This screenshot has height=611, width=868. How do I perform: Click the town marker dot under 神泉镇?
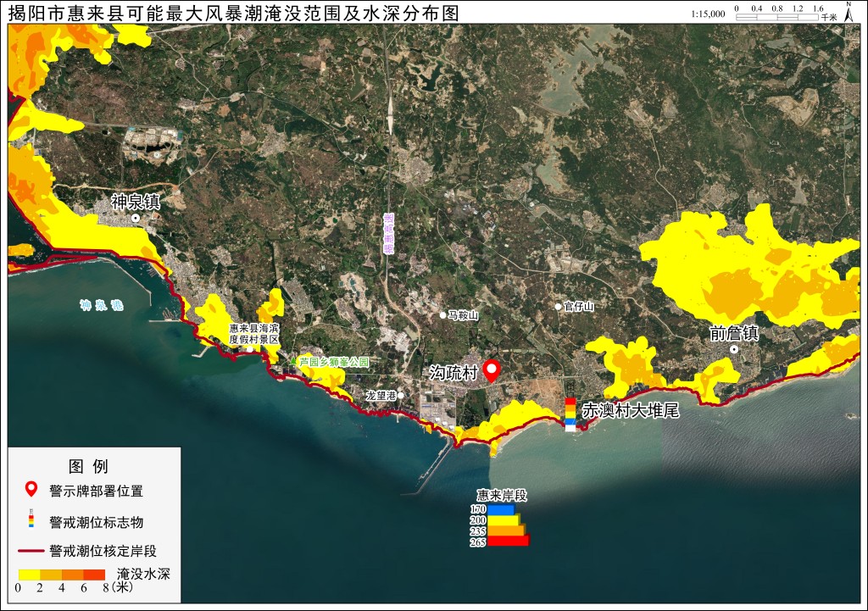[x=135, y=218]
